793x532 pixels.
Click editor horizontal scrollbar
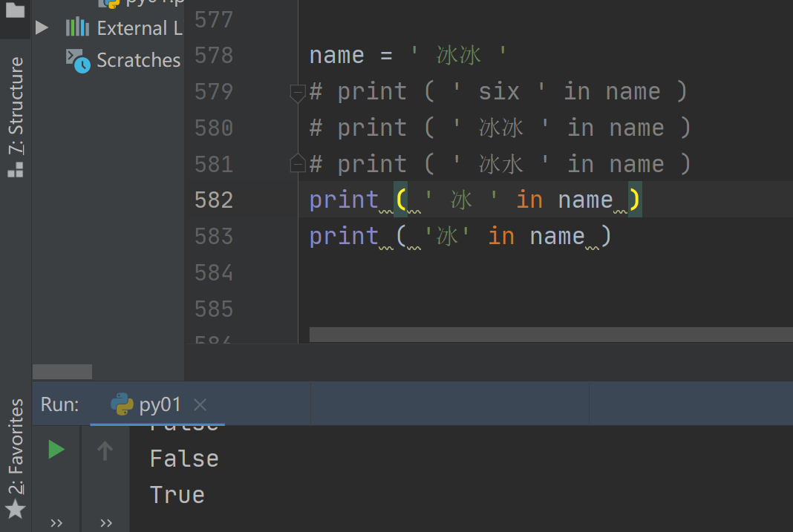[551, 335]
